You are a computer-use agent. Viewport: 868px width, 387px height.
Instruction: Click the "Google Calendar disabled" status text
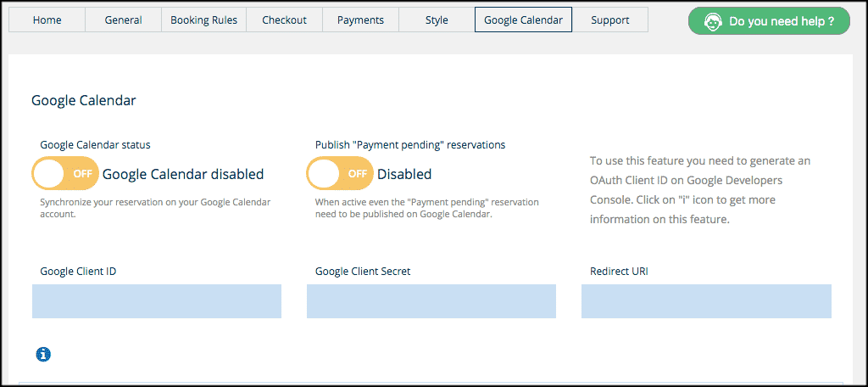click(x=183, y=174)
